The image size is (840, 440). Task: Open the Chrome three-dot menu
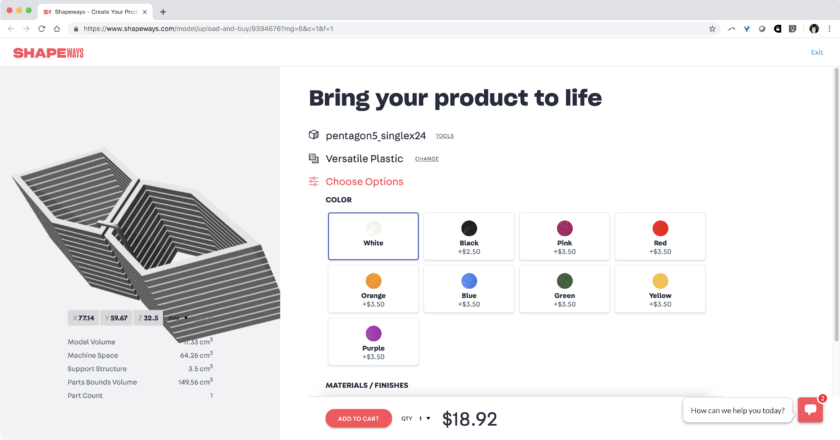(829, 29)
